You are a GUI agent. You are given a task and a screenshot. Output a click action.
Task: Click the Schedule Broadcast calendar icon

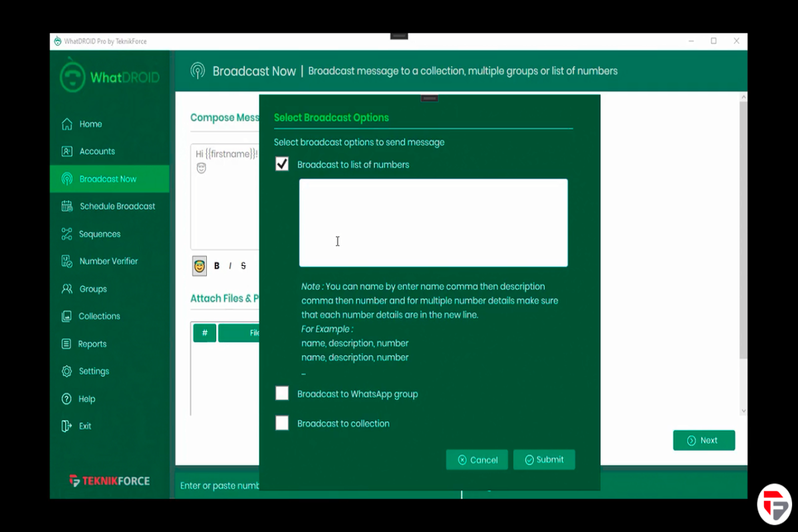pos(66,206)
